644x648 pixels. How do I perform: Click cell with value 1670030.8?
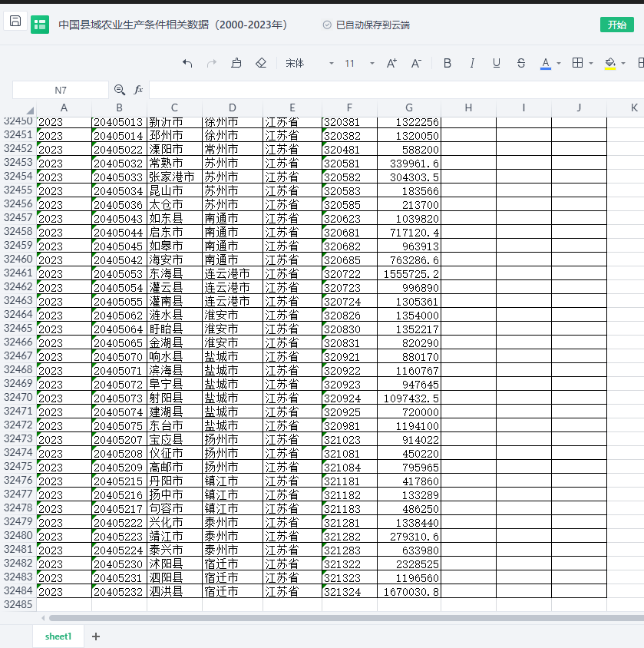pos(409,591)
